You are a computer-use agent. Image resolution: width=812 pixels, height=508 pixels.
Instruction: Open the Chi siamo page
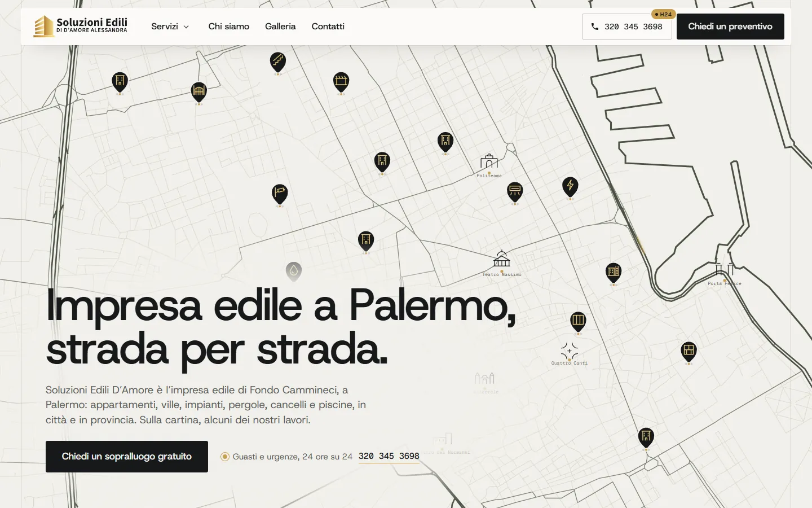point(229,27)
